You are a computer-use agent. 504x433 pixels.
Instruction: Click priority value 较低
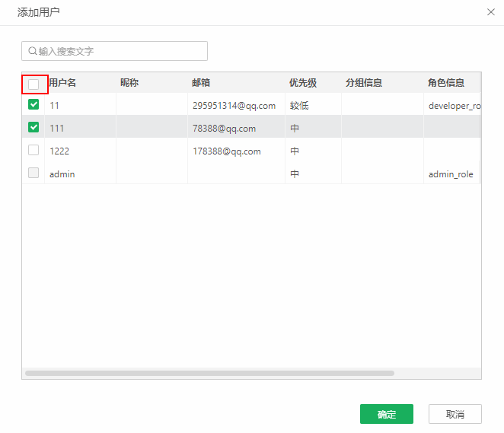coord(299,106)
